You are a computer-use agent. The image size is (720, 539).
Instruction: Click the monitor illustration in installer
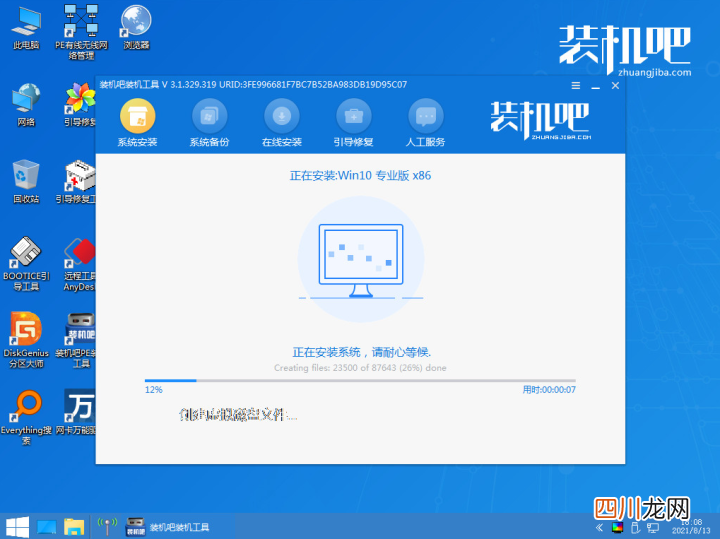361,260
